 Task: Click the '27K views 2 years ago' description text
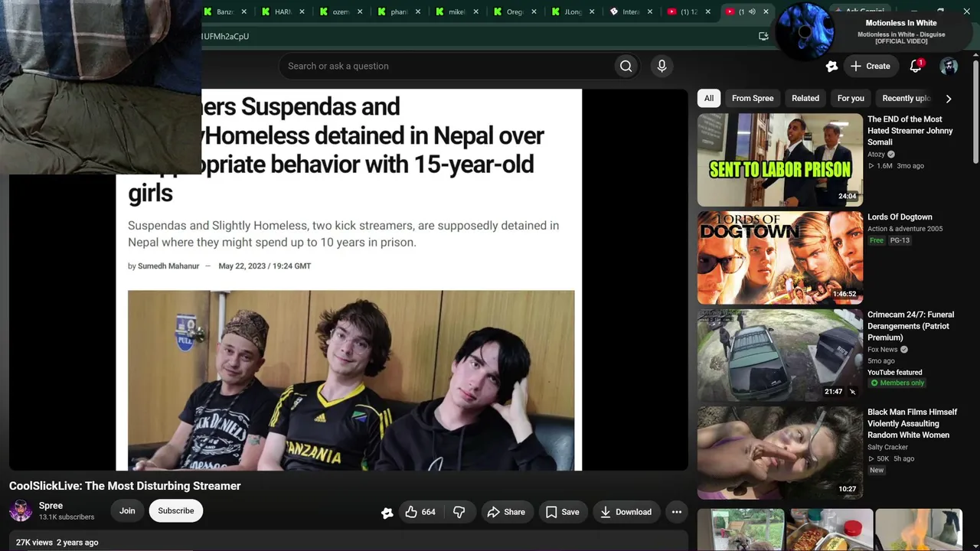[57, 543]
